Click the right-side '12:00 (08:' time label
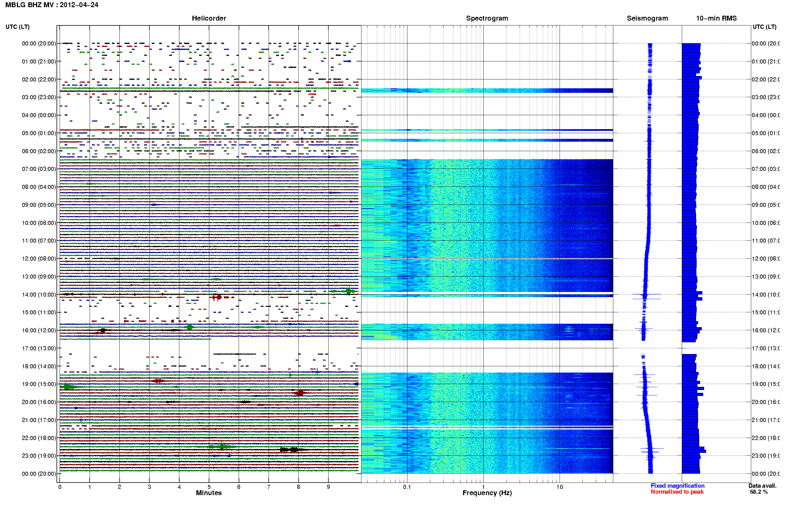Viewport: 812px width, 508px height. (766, 258)
